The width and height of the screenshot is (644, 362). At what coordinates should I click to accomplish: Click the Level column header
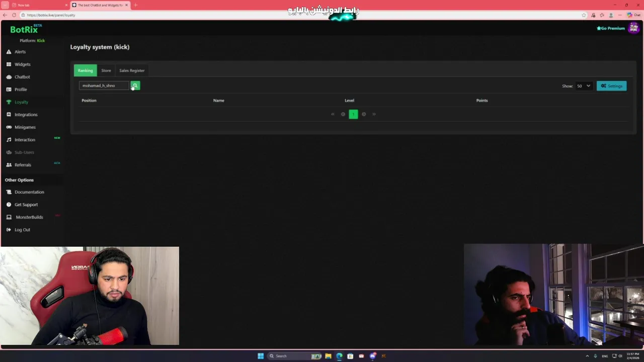(x=349, y=101)
